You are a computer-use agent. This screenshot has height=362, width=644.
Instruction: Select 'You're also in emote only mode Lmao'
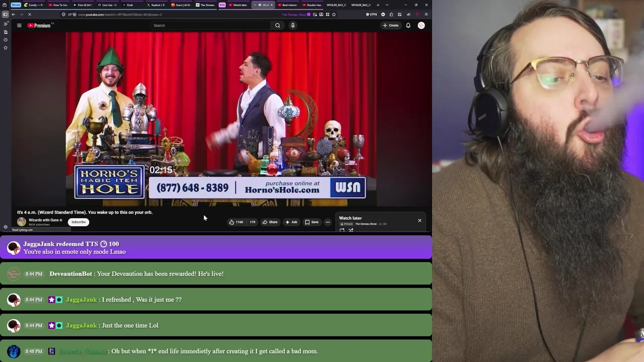[x=74, y=251]
